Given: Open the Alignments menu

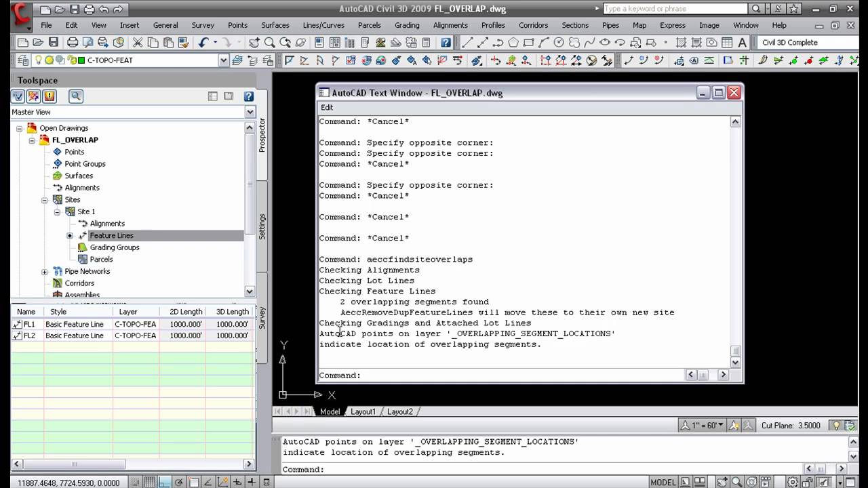Looking at the screenshot, I should tap(450, 25).
